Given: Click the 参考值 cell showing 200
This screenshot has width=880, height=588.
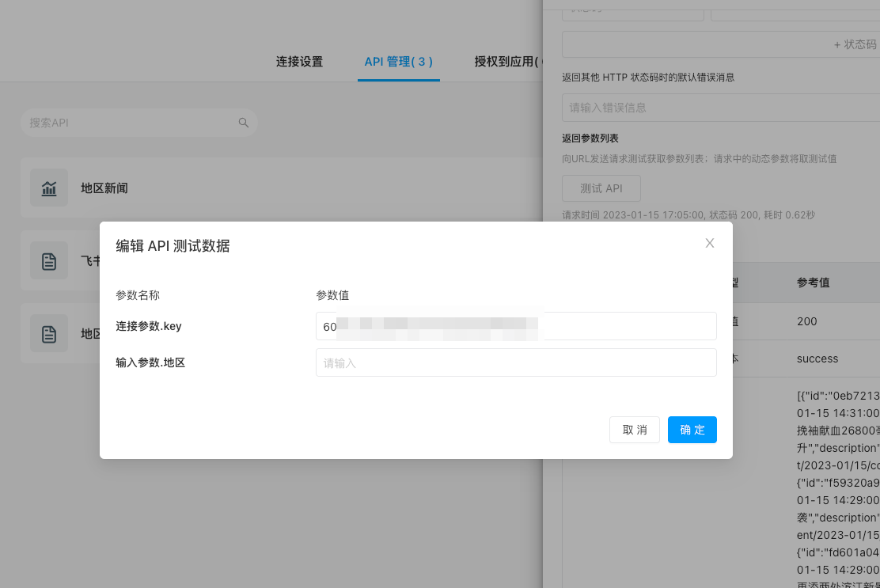Looking at the screenshot, I should point(814,321).
